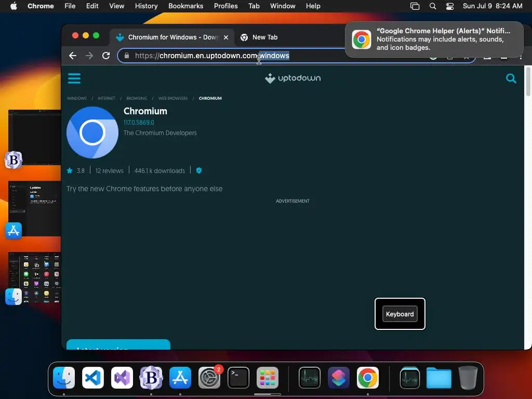The width and height of the screenshot is (532, 399).
Task: Open Terminal from the Dock
Action: pyautogui.click(x=238, y=378)
